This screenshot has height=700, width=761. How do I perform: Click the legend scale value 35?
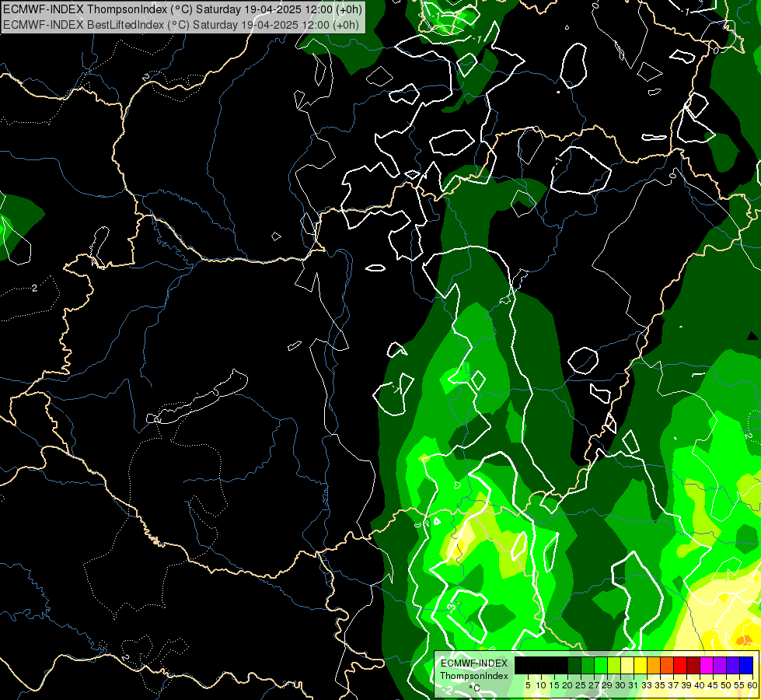point(660,685)
